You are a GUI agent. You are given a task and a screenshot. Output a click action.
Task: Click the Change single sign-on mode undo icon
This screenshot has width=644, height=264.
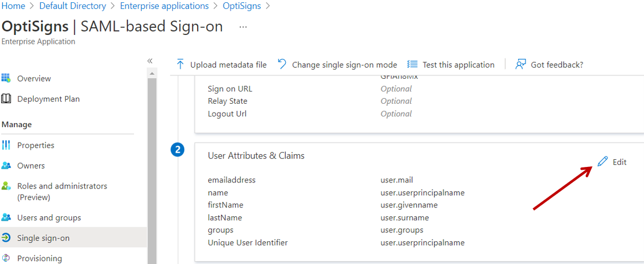point(282,64)
